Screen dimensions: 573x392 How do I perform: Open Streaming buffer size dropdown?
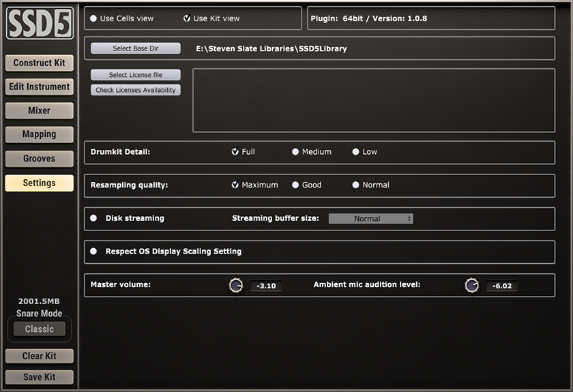point(370,219)
